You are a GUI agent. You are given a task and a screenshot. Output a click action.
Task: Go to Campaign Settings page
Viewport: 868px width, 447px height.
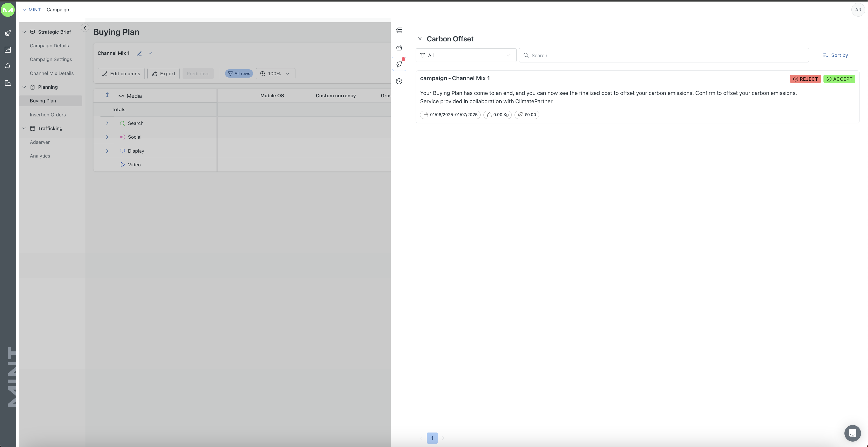(x=50, y=59)
